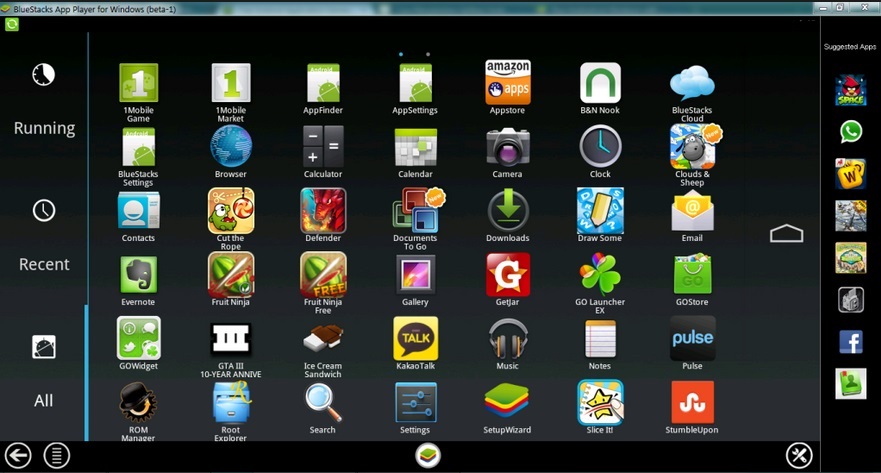This screenshot has width=881, height=473.
Task: Open Documents To Go
Action: [417, 211]
